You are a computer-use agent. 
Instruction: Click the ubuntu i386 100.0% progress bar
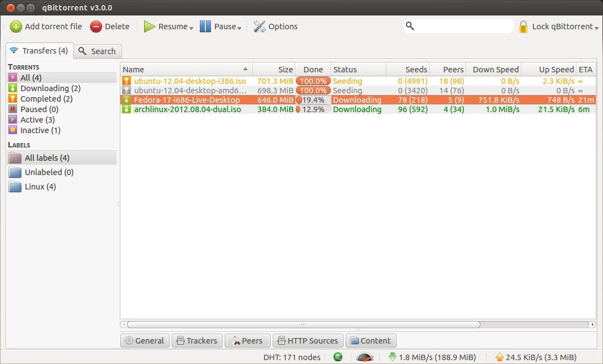(313, 81)
